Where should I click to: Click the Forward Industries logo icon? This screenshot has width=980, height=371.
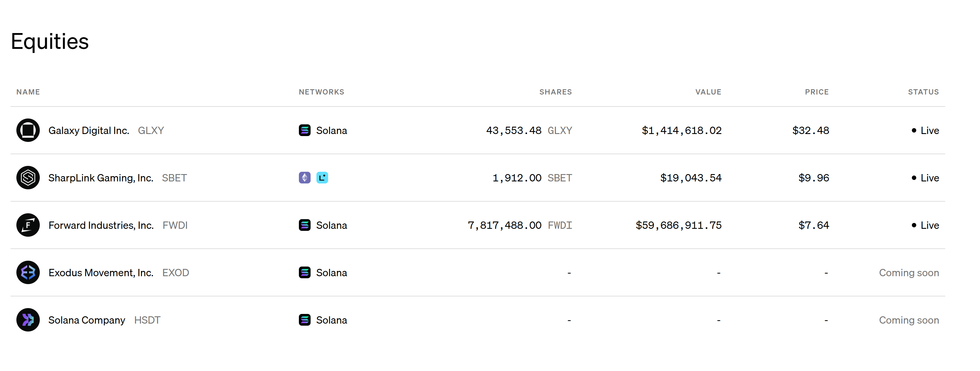click(28, 225)
